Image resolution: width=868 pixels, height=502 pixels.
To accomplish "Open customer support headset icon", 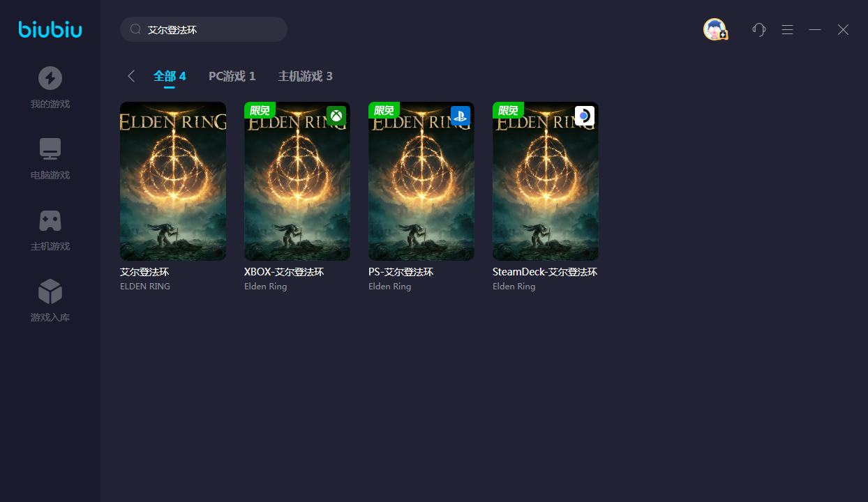I will [759, 29].
